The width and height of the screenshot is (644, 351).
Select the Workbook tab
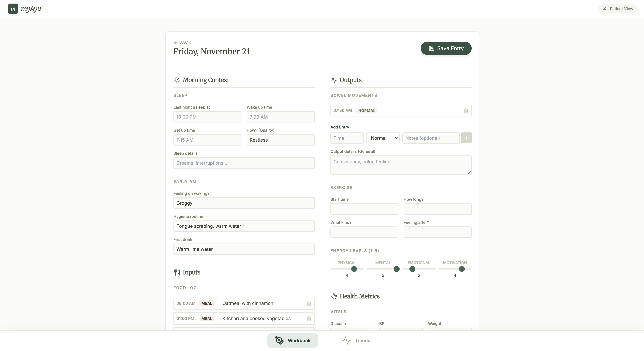point(293,341)
